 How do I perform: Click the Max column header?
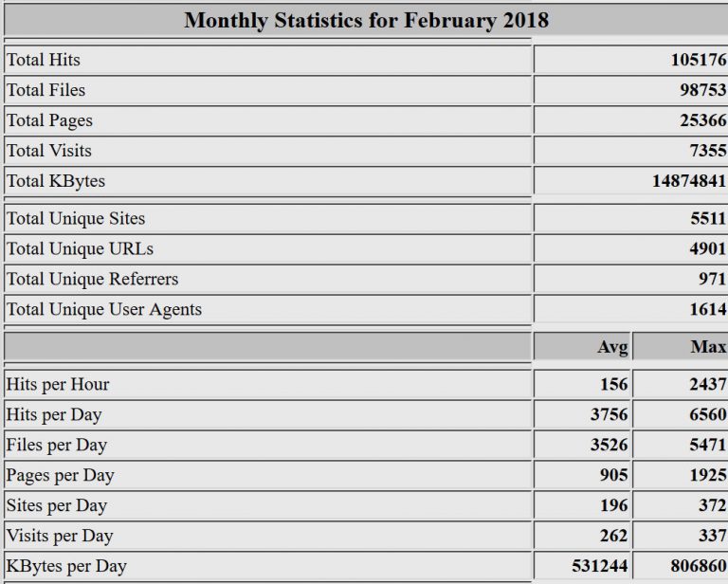click(x=708, y=347)
